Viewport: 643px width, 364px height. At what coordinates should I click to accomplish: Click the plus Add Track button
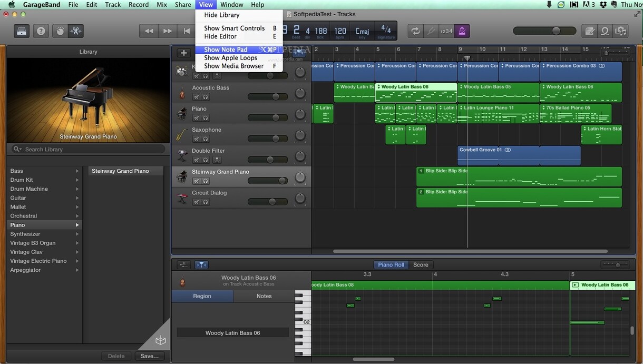pos(184,53)
